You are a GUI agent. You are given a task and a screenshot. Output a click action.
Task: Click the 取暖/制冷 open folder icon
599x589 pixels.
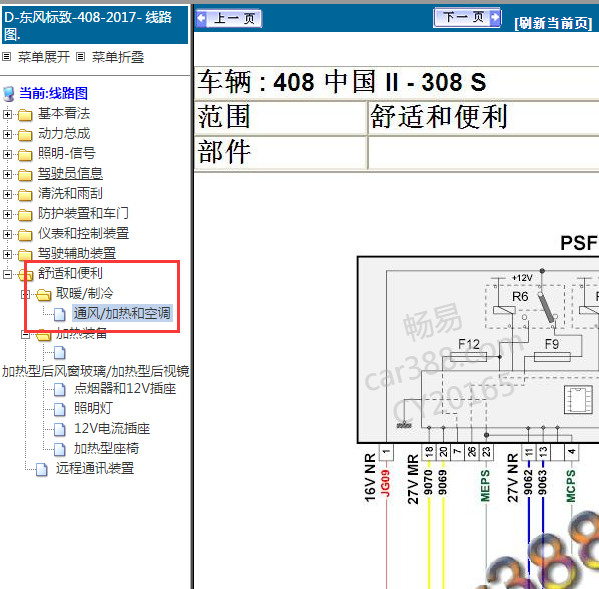pos(44,294)
